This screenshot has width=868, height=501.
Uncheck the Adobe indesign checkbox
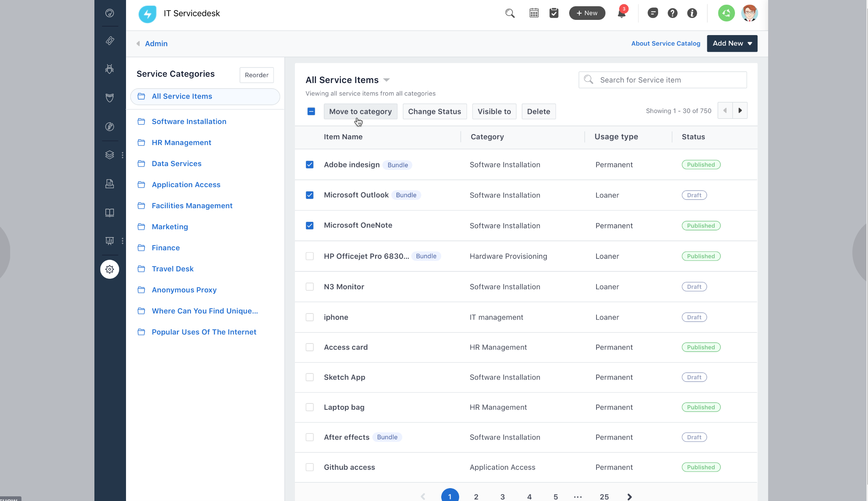tap(310, 165)
